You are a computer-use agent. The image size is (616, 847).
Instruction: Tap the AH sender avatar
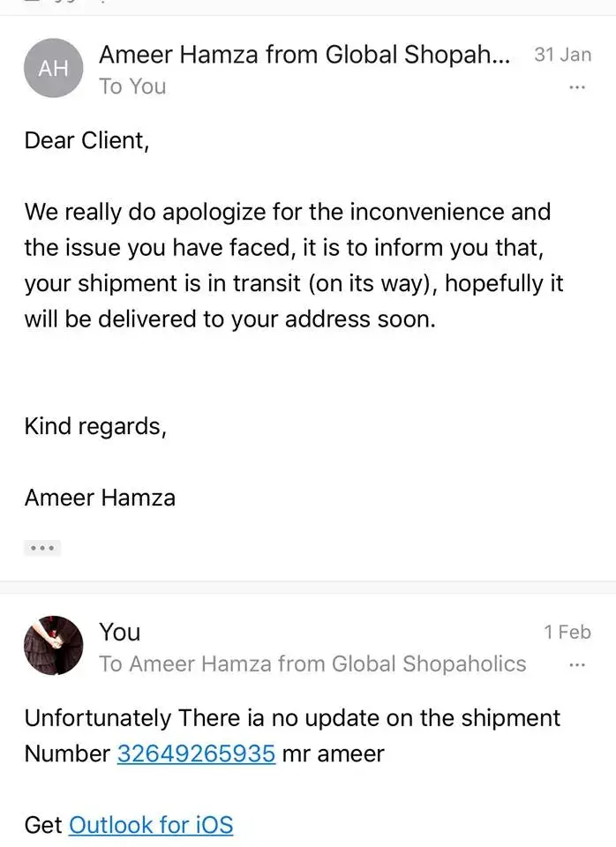(x=54, y=68)
